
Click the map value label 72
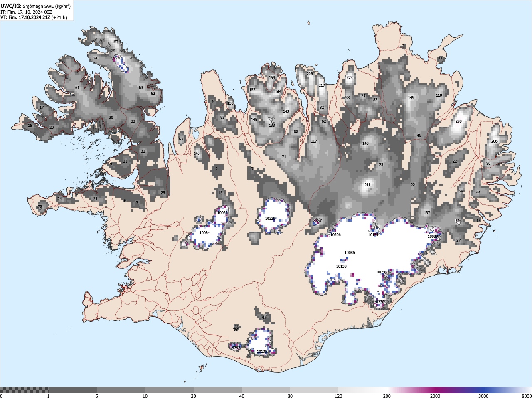pyautogui.click(x=40, y=207)
